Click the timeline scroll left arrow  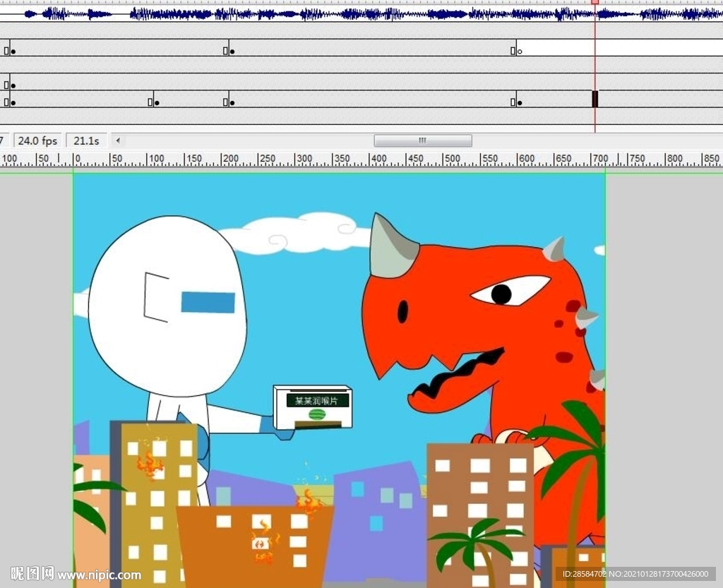coord(118,140)
